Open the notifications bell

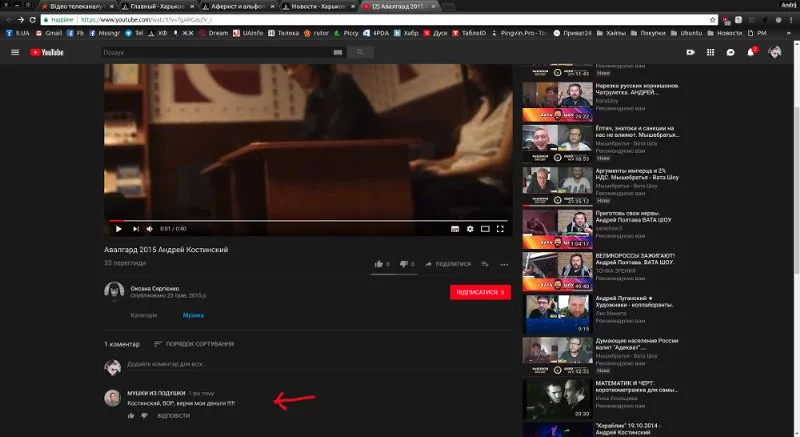(x=751, y=53)
